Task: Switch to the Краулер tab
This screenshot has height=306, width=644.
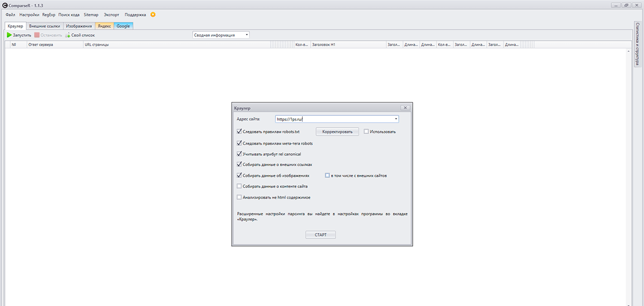Action: [16, 26]
